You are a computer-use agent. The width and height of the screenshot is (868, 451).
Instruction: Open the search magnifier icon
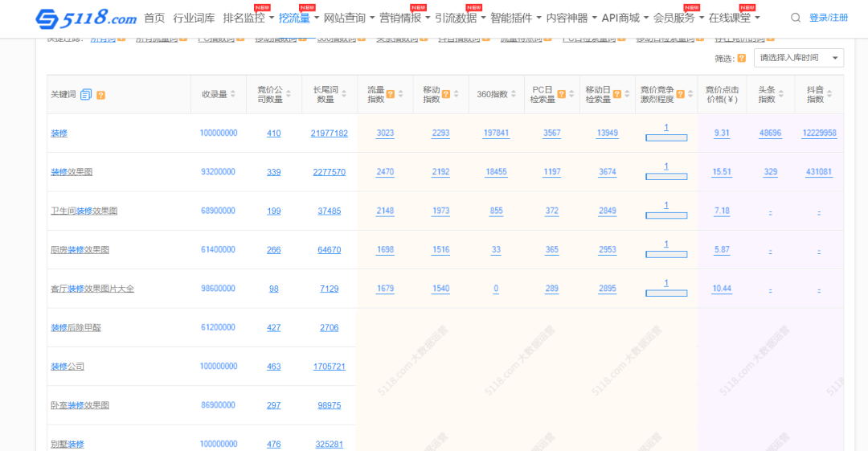click(x=796, y=18)
